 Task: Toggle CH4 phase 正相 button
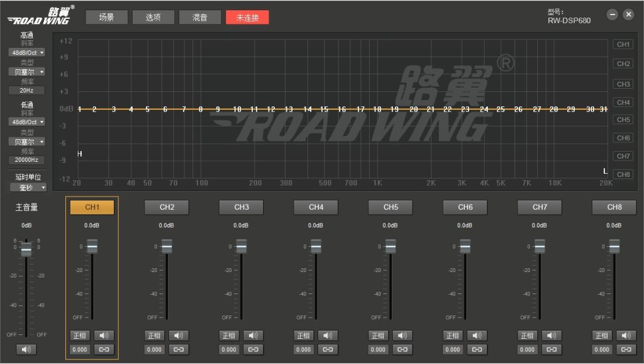304,336
